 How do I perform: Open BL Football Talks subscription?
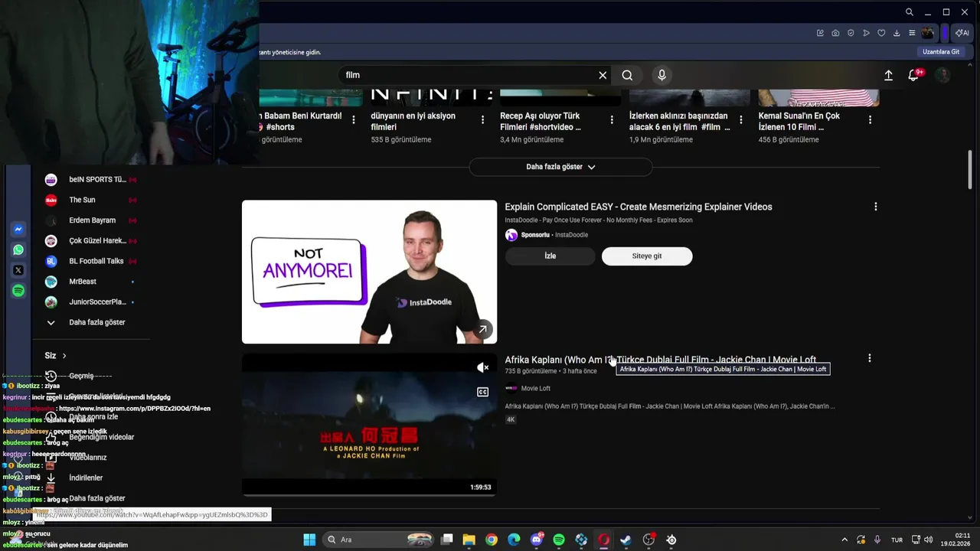pyautogui.click(x=90, y=261)
